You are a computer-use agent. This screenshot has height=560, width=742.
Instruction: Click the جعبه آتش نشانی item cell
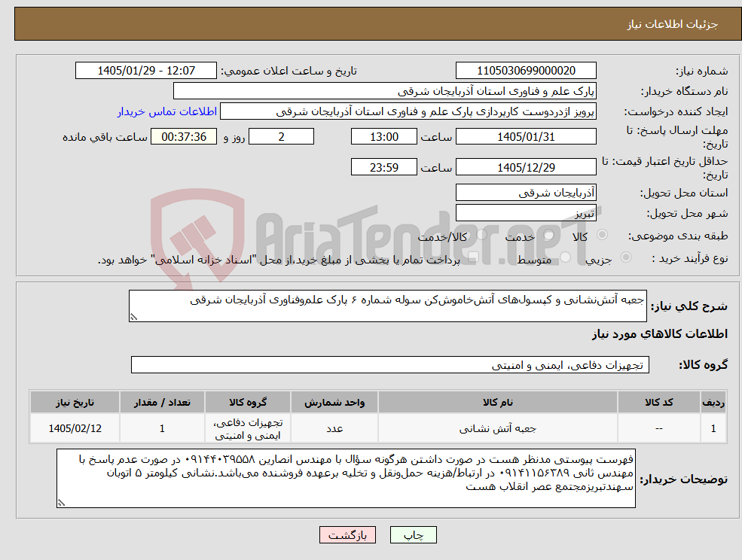click(x=497, y=428)
